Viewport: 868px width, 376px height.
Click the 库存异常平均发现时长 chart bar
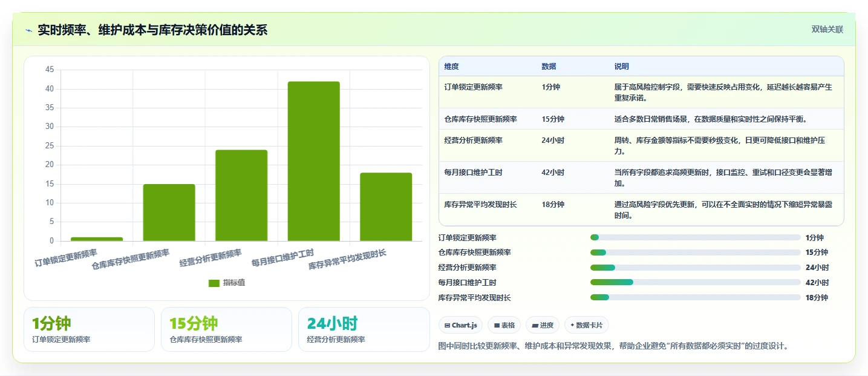[386, 207]
